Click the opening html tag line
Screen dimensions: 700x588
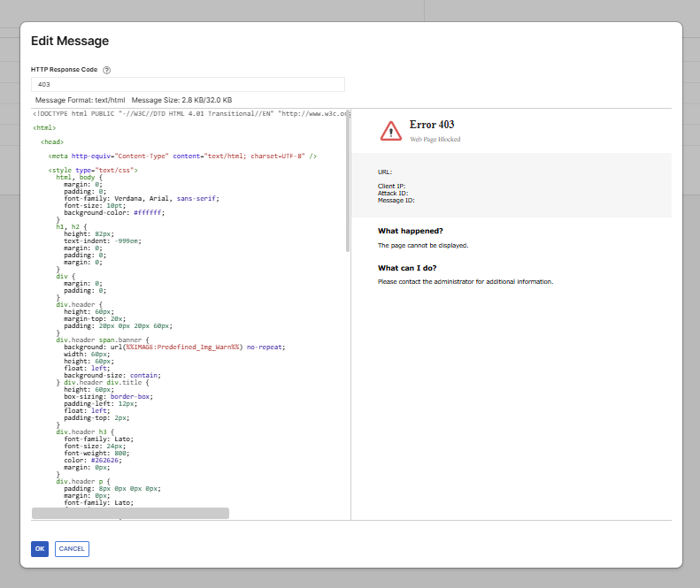point(43,127)
